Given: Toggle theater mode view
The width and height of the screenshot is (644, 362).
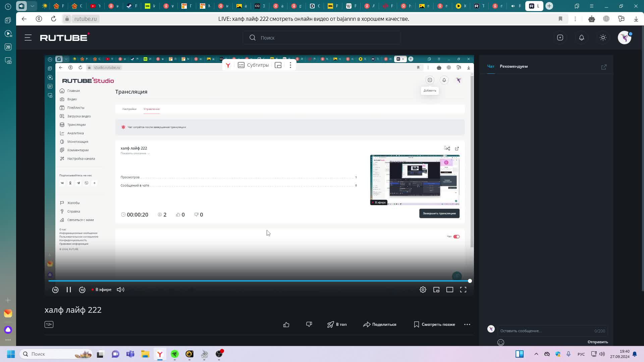Looking at the screenshot, I should coord(450,290).
